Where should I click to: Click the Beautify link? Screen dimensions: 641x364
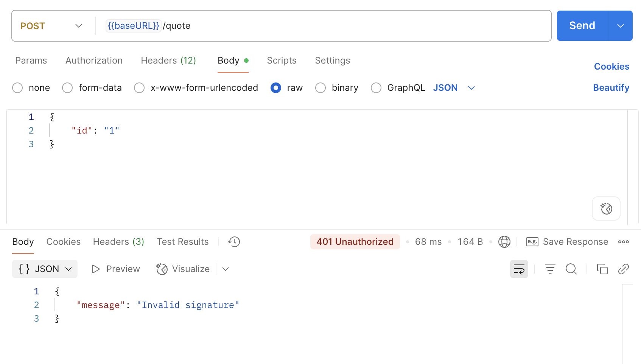[x=611, y=88]
